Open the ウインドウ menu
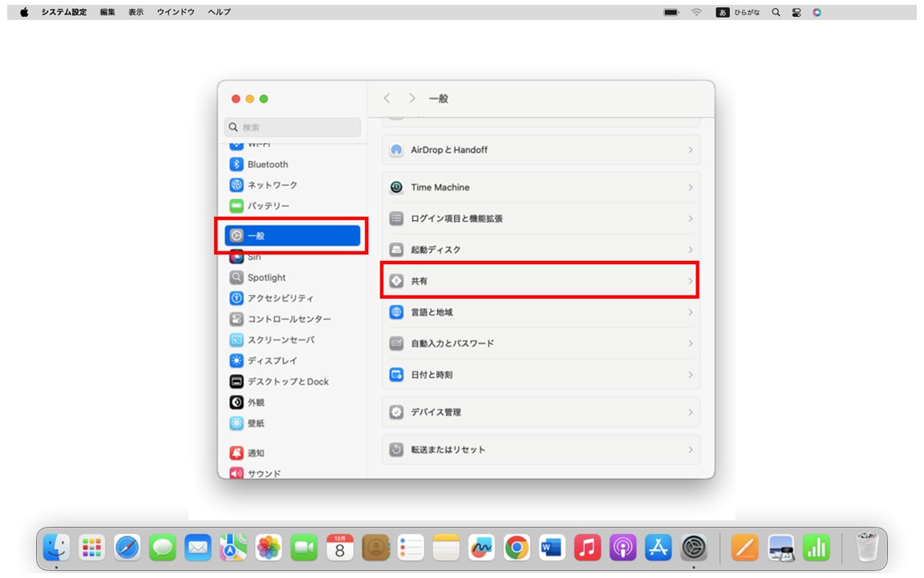This screenshot has height=578, width=924. (x=178, y=12)
